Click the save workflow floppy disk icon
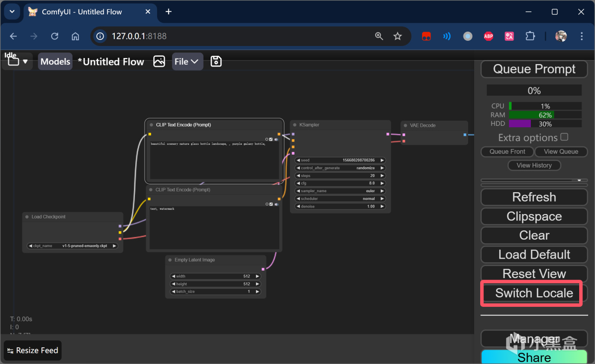The height and width of the screenshot is (364, 595). click(x=216, y=61)
